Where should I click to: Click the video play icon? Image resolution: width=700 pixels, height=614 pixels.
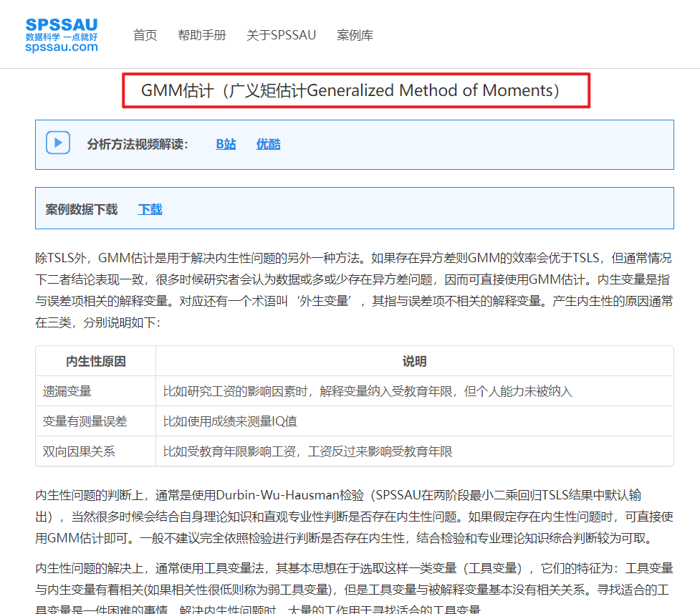pyautogui.click(x=58, y=143)
